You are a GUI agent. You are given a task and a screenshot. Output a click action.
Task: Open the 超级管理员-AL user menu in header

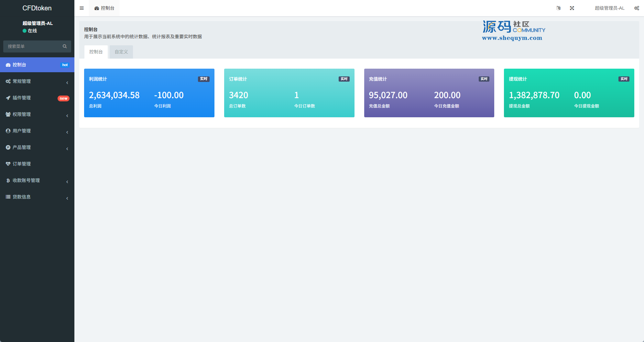pyautogui.click(x=609, y=8)
